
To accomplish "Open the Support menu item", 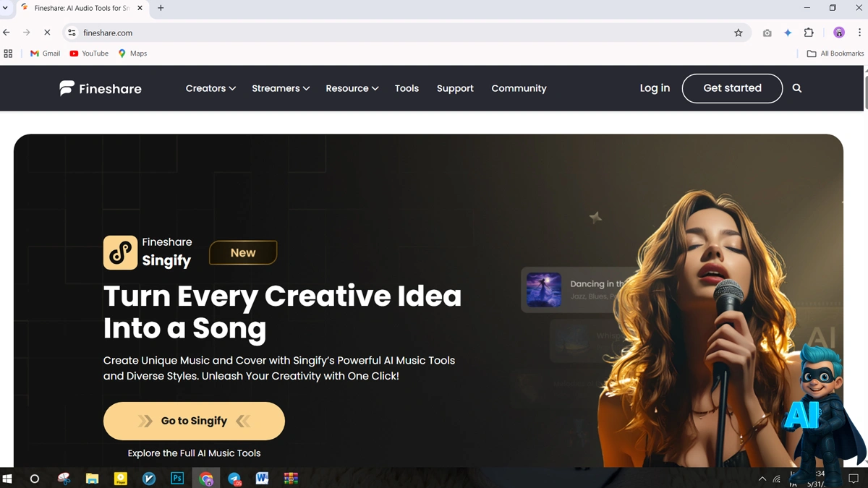I will point(455,88).
